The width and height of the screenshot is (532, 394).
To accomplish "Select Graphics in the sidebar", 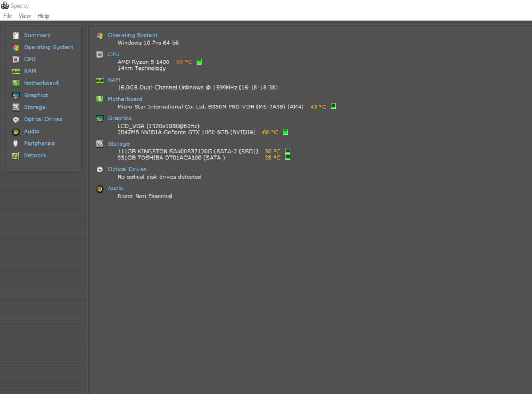I will [36, 95].
